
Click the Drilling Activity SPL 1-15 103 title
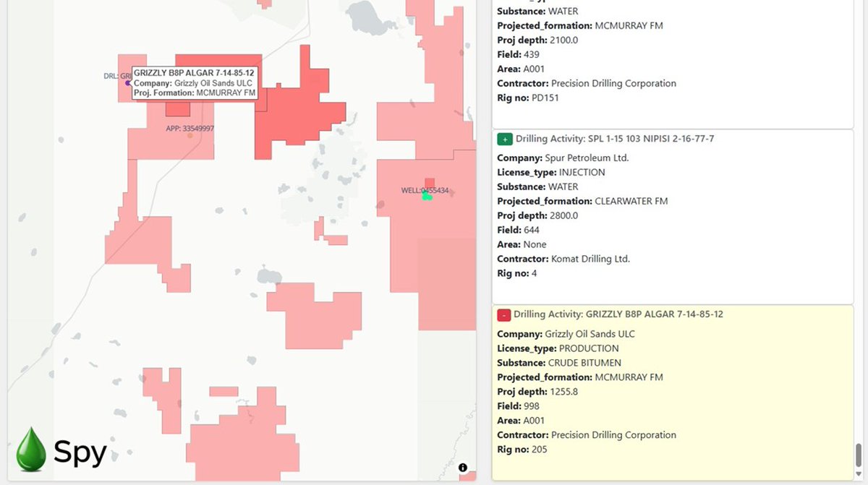615,138
